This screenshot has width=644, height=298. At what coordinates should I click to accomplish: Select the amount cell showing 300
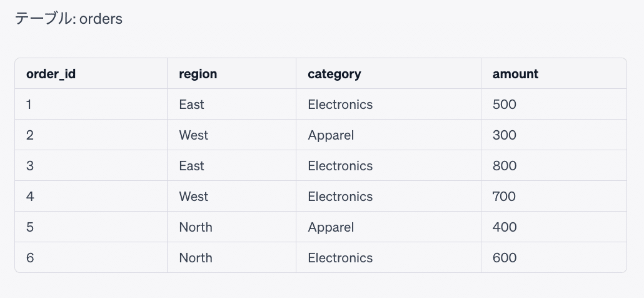[504, 135]
